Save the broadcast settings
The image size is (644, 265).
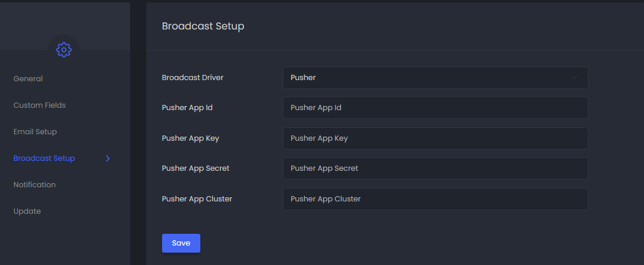181,243
